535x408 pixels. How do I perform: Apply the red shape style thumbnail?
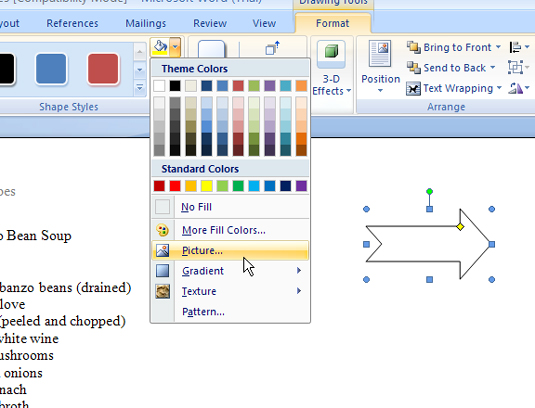[103, 69]
